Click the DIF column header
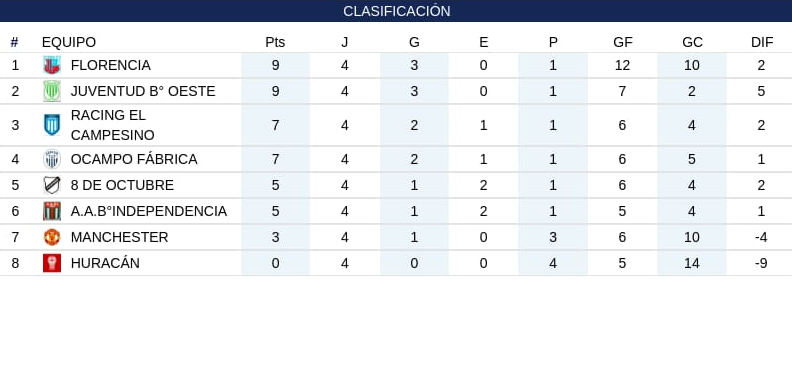The image size is (792, 391). pos(762,42)
